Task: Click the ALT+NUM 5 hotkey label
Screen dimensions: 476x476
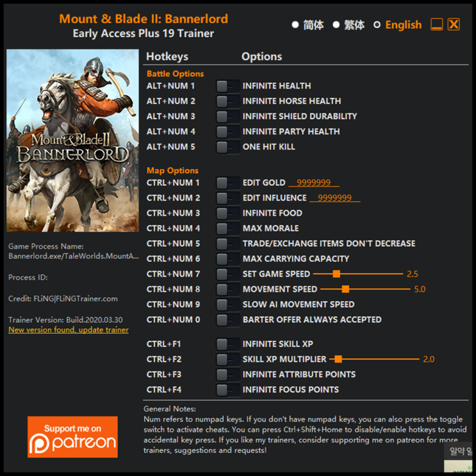Action: click(x=170, y=147)
